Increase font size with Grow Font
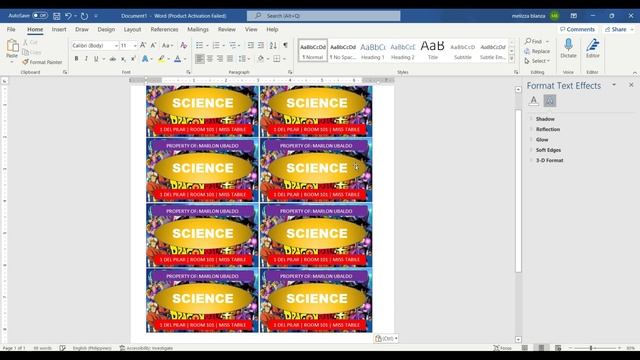 point(143,45)
